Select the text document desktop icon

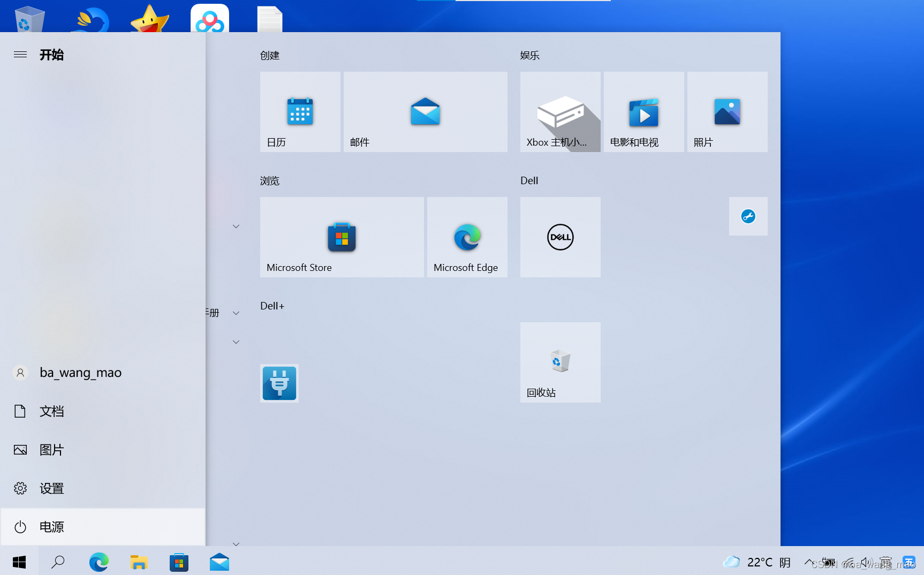(270, 19)
